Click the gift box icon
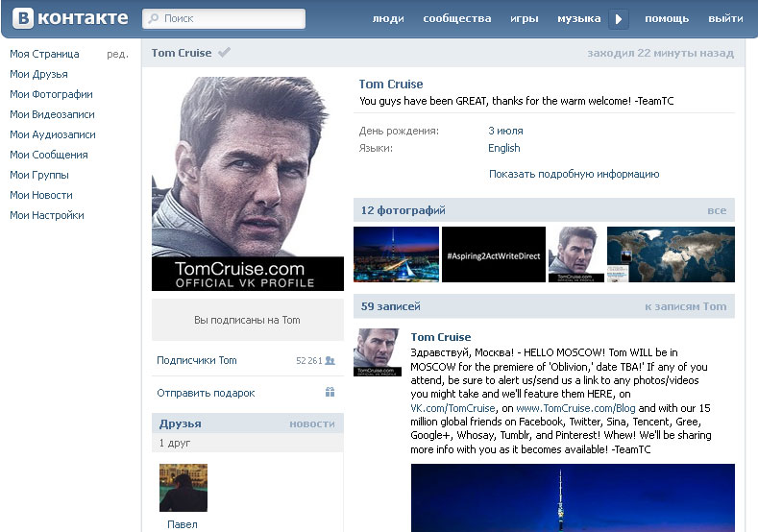758x532 pixels. [x=330, y=392]
